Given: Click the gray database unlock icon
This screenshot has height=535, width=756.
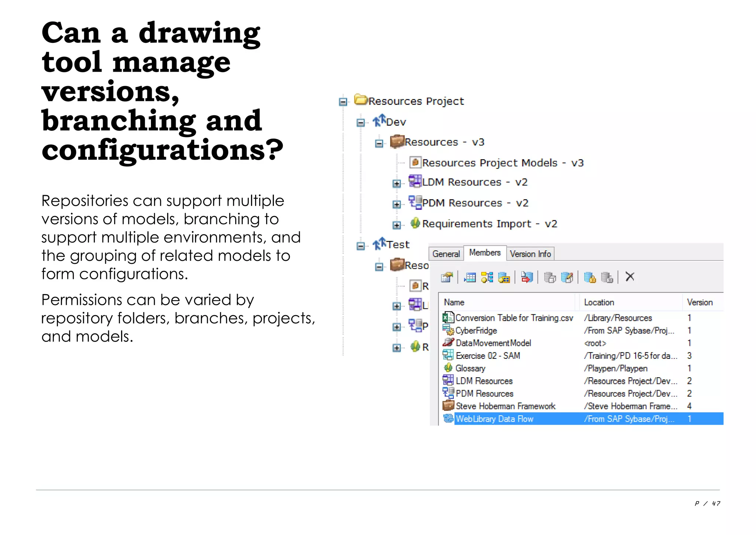Looking at the screenshot, I should pos(607,277).
